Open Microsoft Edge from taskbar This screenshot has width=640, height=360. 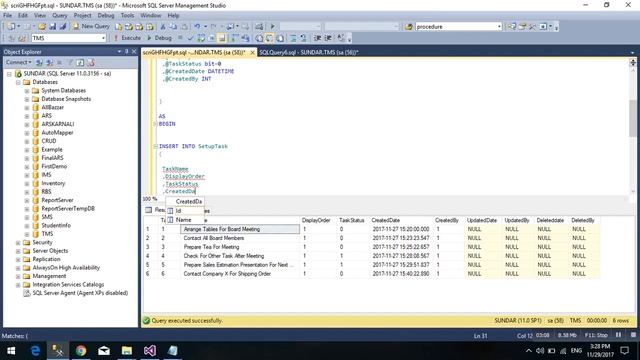coord(36,351)
